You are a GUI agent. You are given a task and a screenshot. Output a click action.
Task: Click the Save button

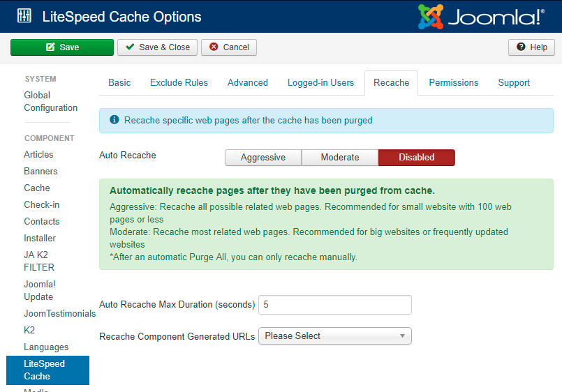point(62,47)
